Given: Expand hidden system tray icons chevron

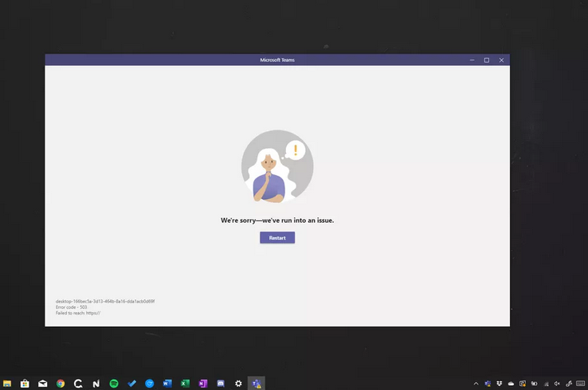Looking at the screenshot, I should [x=476, y=384].
